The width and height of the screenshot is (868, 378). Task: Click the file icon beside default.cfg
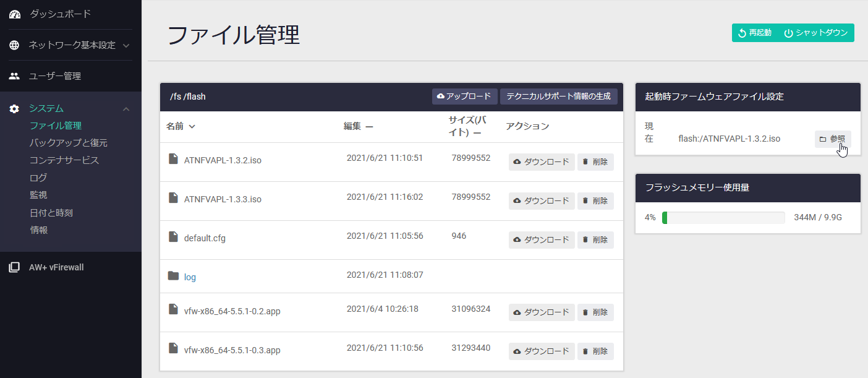[x=173, y=237]
